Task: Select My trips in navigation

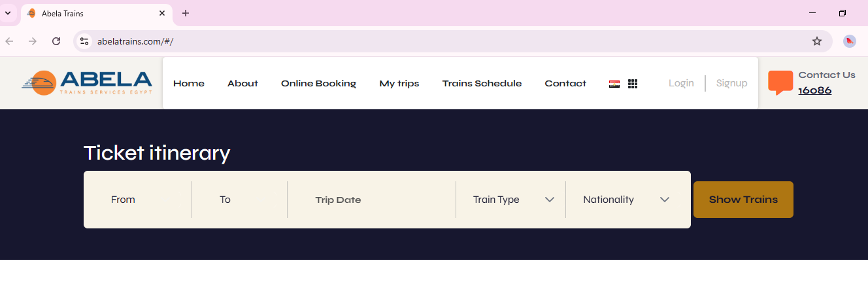Action: pyautogui.click(x=399, y=83)
